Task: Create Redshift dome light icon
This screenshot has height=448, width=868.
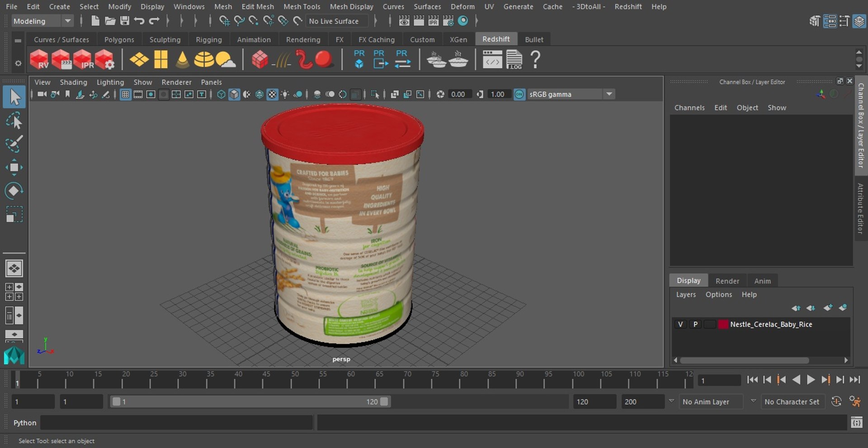Action: pos(204,59)
